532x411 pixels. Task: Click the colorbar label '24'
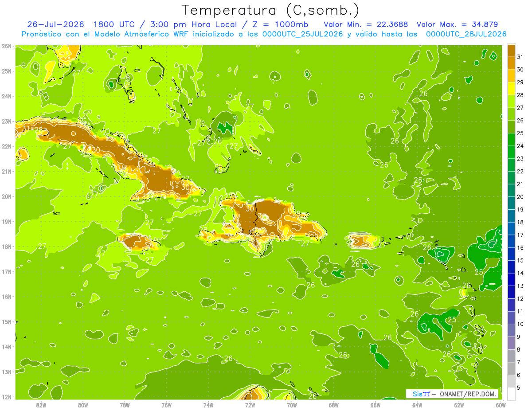click(x=520, y=146)
